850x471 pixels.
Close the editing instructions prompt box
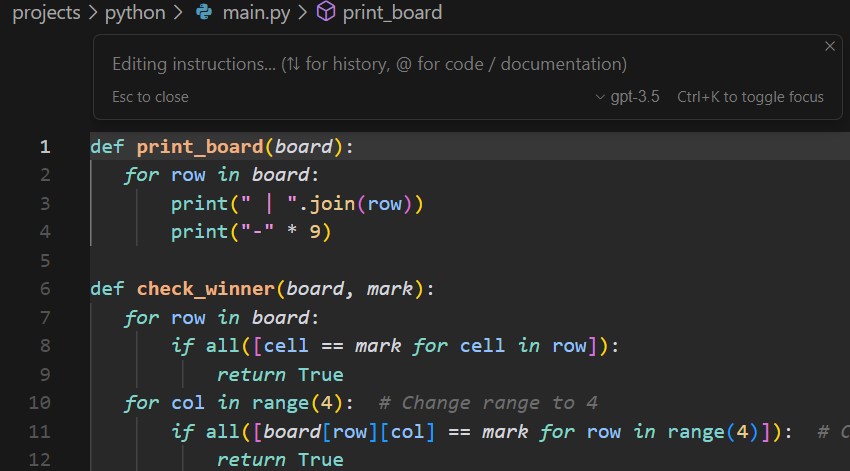click(x=829, y=46)
